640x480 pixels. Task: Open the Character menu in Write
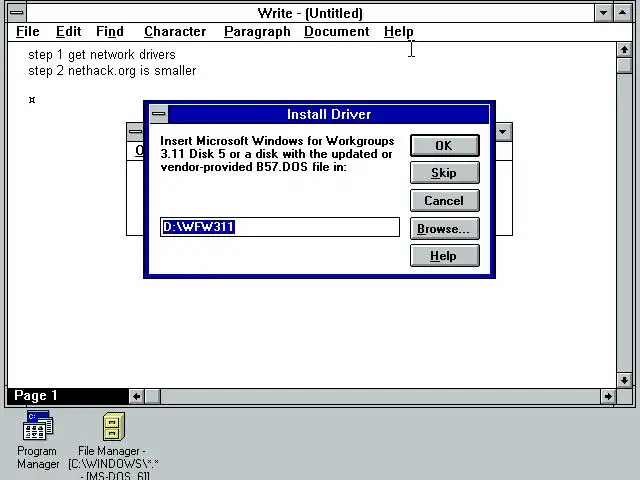(x=175, y=31)
